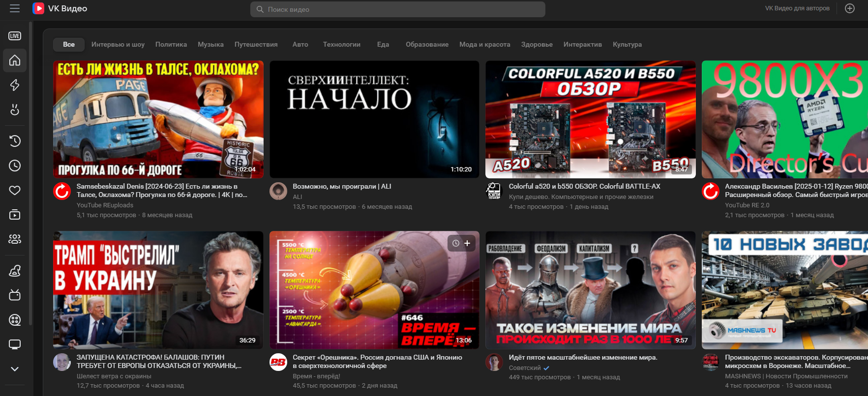The image size is (868, 396).
Task: Open VK Видео для авторов link
Action: pos(797,8)
